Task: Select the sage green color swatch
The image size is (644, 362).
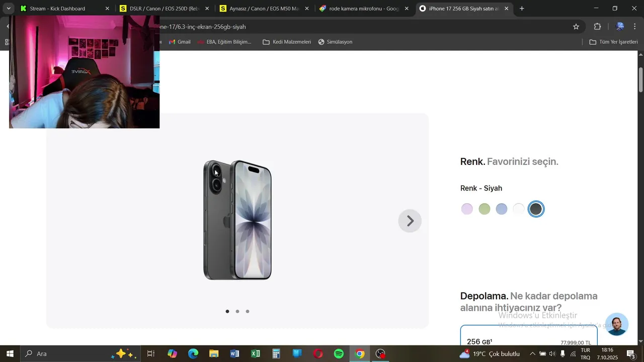Action: pyautogui.click(x=484, y=209)
